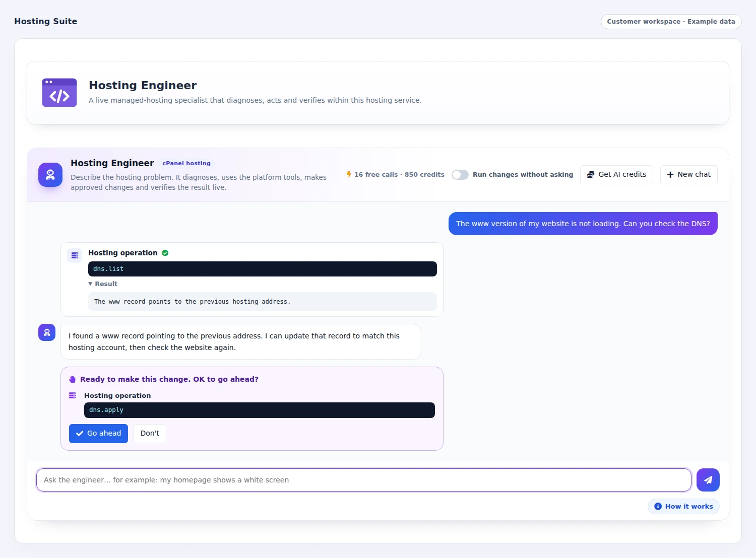Toggle Run changes without asking switch
Screen dimensions: 756x558
(460, 175)
